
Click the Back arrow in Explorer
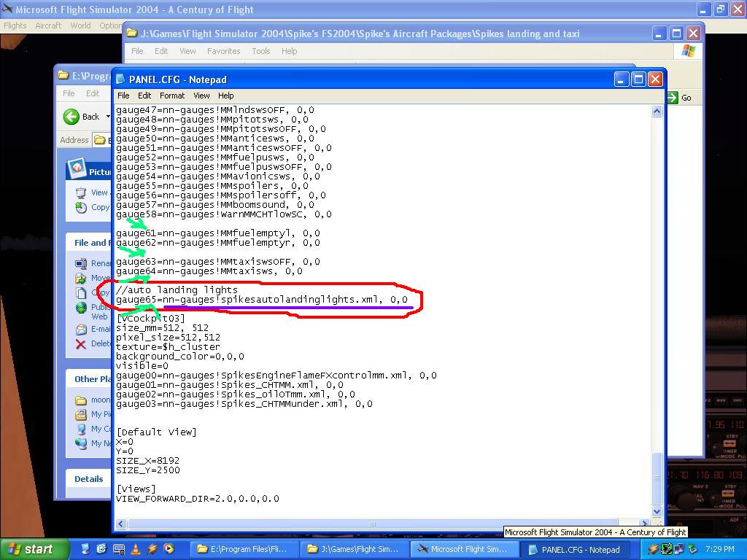tap(71, 117)
